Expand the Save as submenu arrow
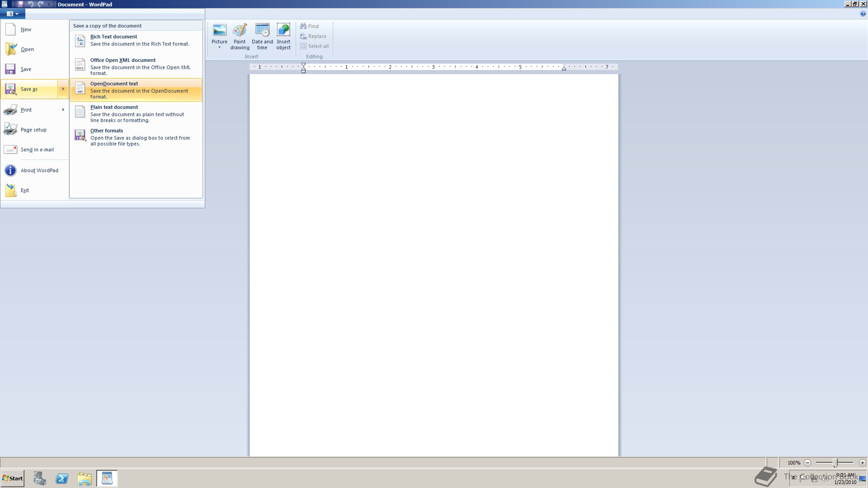 (63, 89)
